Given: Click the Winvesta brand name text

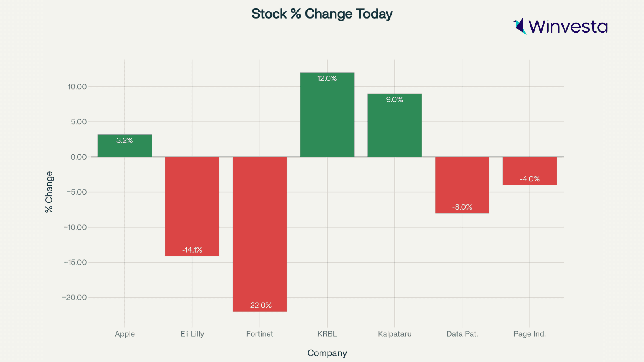Looking at the screenshot, I should coord(568,27).
